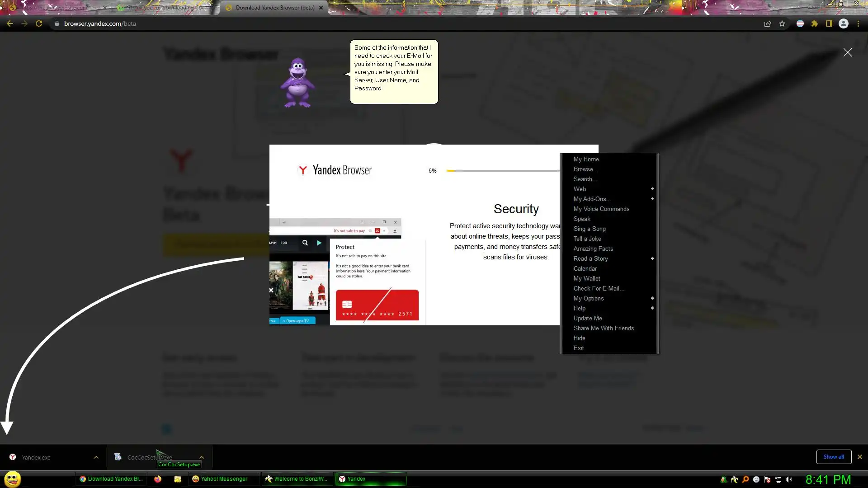Open the share page icon in address bar
Screen dimensions: 868x488
[x=768, y=23]
